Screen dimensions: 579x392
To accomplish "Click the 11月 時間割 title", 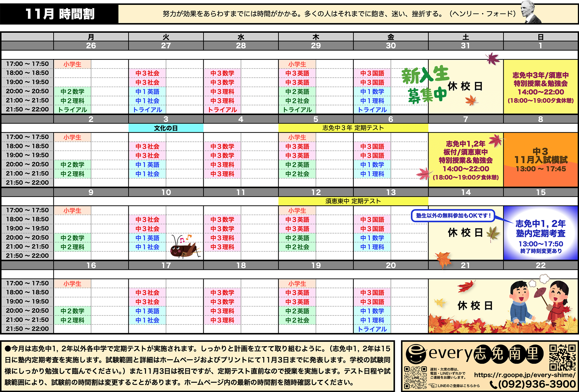I will coord(60,14).
